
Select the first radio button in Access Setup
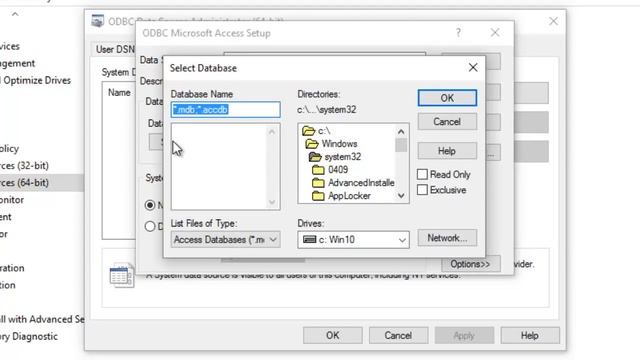[150, 205]
